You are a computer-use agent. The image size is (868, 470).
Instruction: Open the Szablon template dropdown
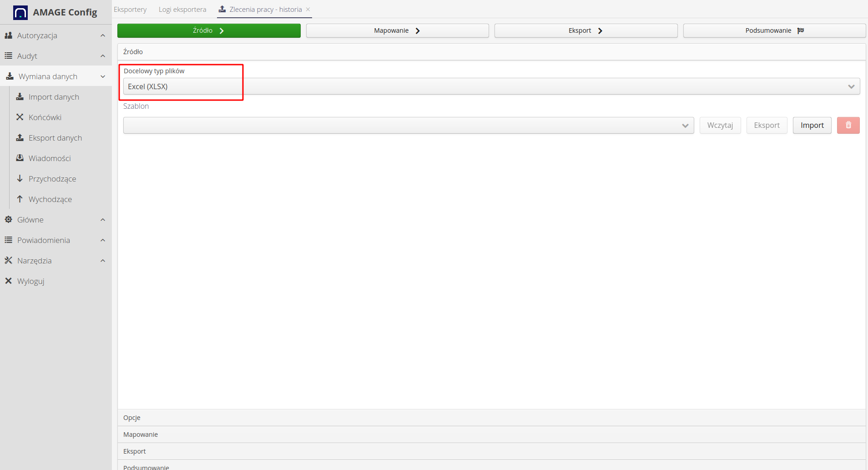tap(408, 125)
